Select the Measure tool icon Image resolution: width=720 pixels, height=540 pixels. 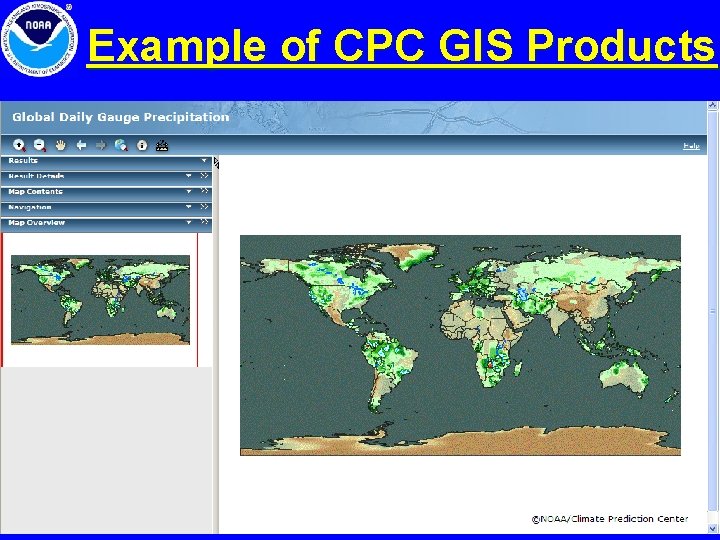pos(162,146)
